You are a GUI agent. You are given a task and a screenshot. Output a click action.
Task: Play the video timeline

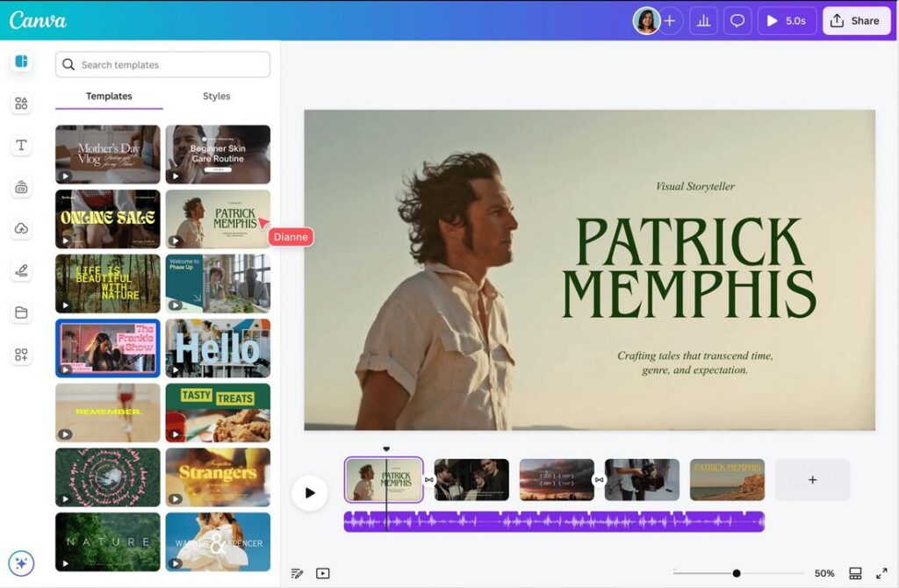point(310,492)
